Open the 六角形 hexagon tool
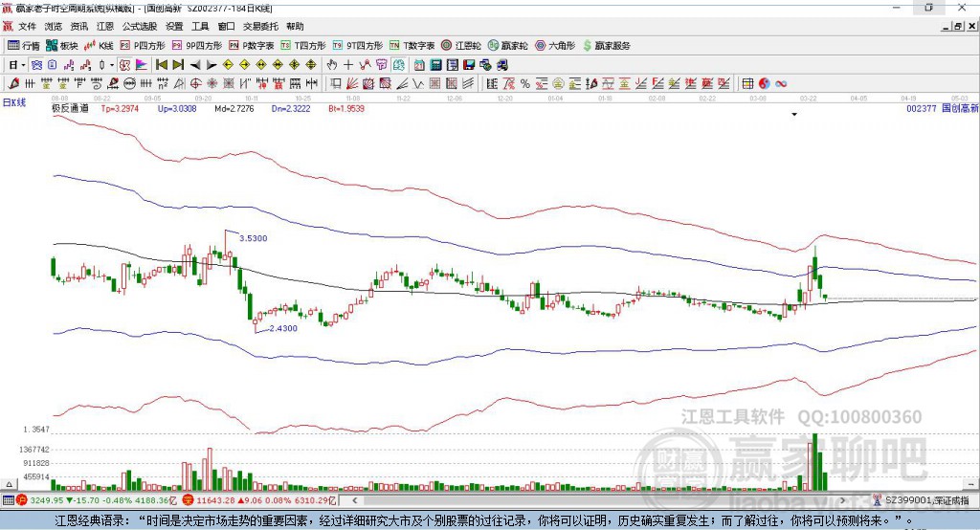 coord(555,46)
